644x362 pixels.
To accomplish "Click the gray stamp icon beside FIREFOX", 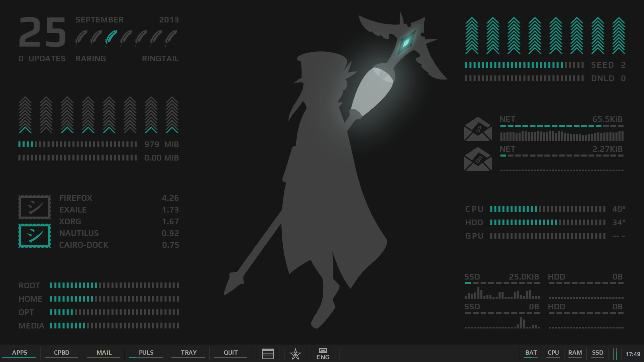I will click(x=35, y=207).
